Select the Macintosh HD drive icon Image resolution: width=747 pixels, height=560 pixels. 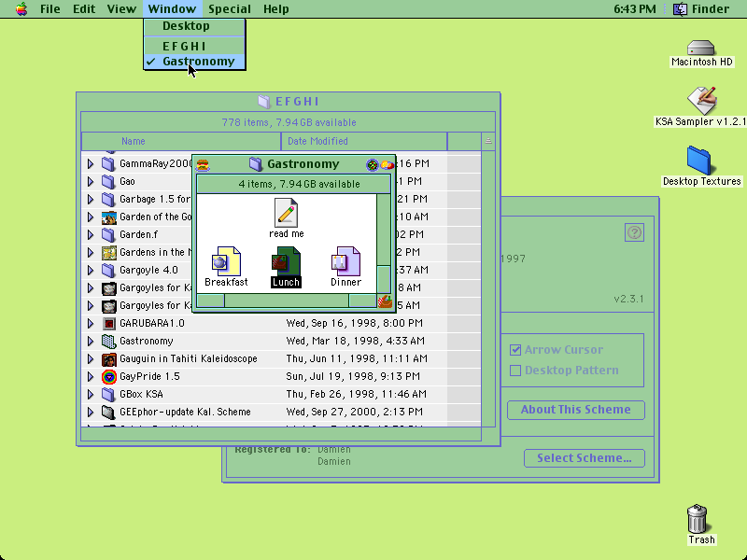[x=701, y=49]
